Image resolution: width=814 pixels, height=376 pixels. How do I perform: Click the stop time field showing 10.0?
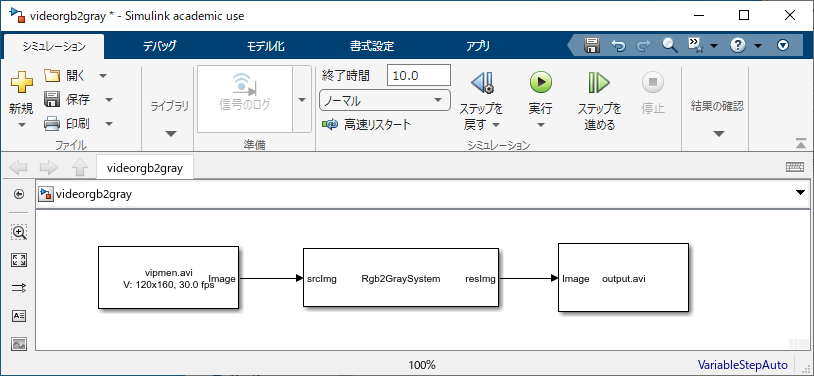pyautogui.click(x=419, y=75)
